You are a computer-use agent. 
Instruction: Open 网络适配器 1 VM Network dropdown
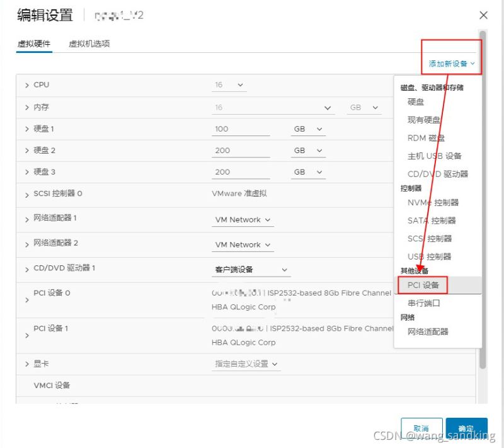coord(243,220)
